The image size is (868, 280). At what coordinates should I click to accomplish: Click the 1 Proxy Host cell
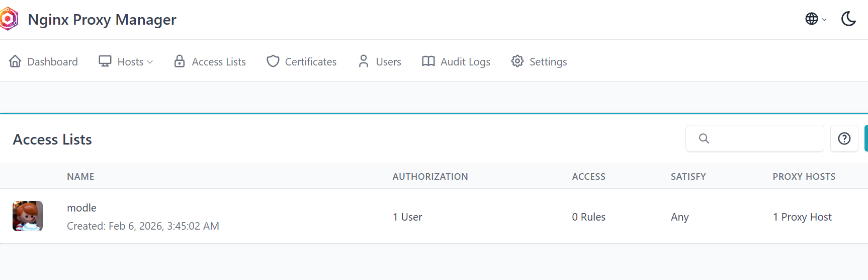802,217
